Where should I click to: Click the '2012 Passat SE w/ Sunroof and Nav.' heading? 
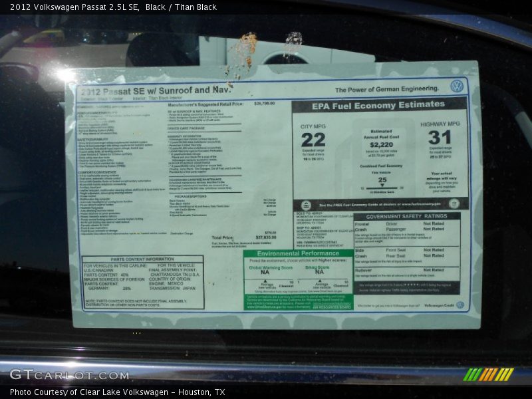pyautogui.click(x=156, y=91)
